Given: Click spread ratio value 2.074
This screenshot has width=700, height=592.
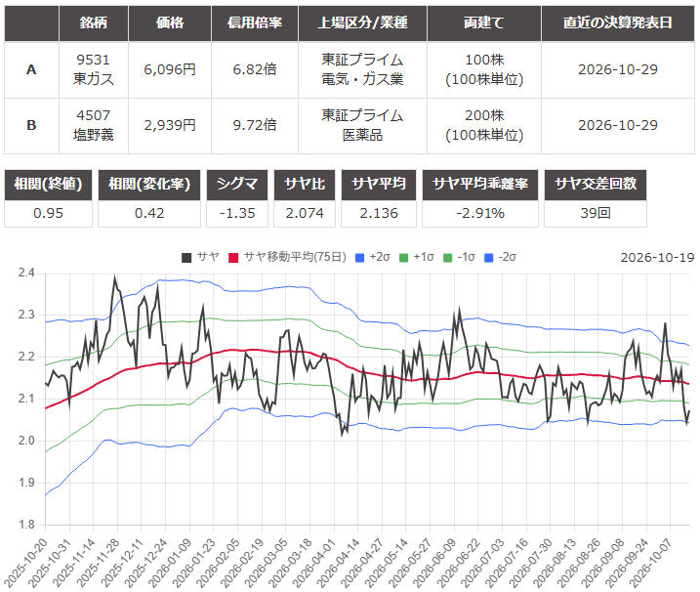Looking at the screenshot, I should tap(305, 214).
